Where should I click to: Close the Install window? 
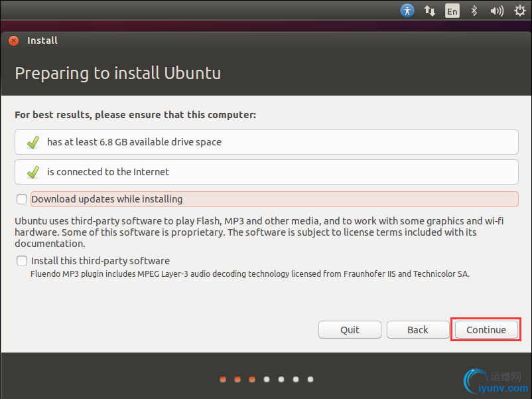[x=13, y=40]
